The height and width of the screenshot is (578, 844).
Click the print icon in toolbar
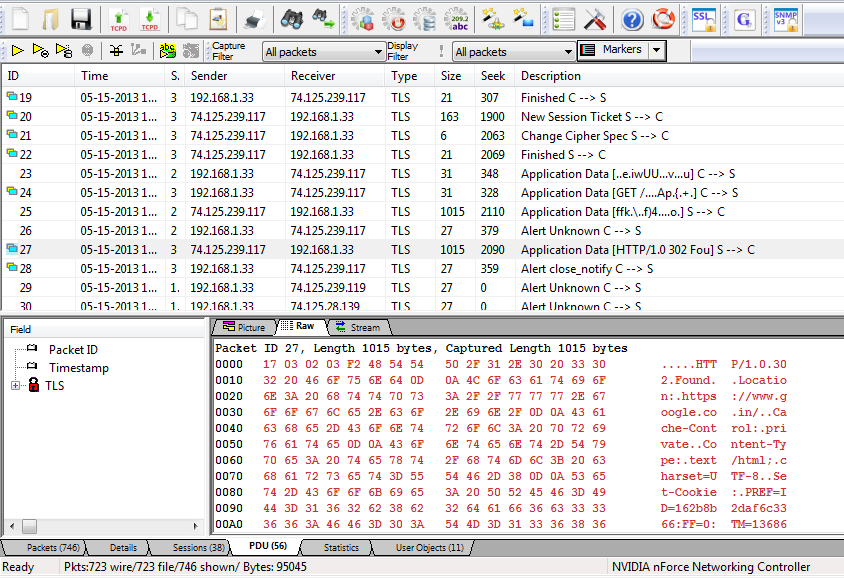tap(254, 18)
